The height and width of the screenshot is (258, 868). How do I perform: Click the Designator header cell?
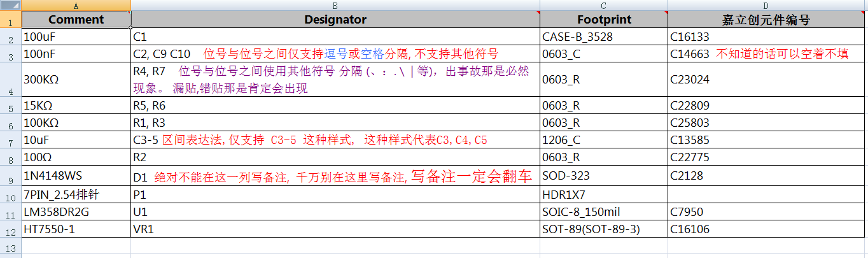click(x=335, y=20)
